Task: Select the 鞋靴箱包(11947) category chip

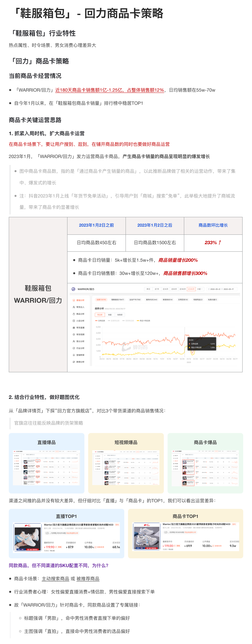Action: (118, 299)
